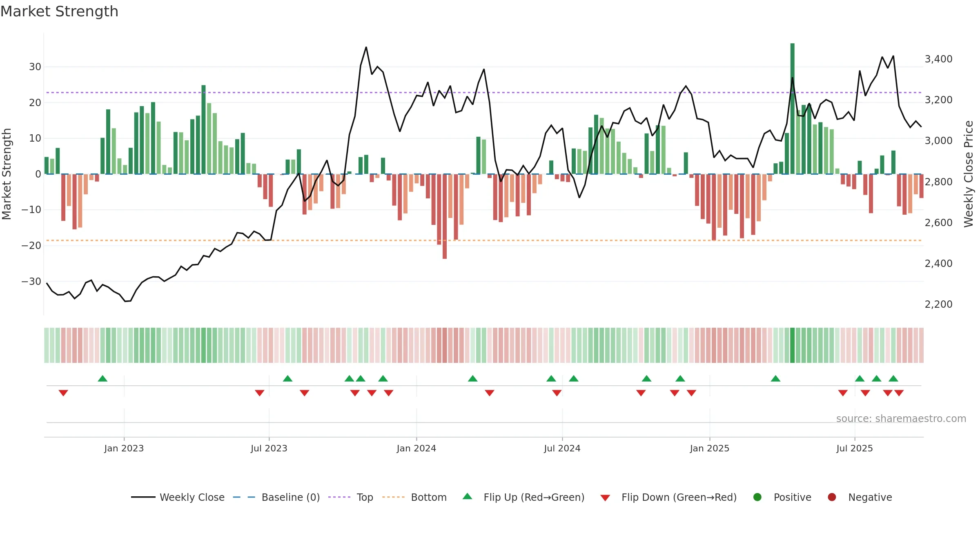Click the 30 tick on the left axis

point(35,67)
